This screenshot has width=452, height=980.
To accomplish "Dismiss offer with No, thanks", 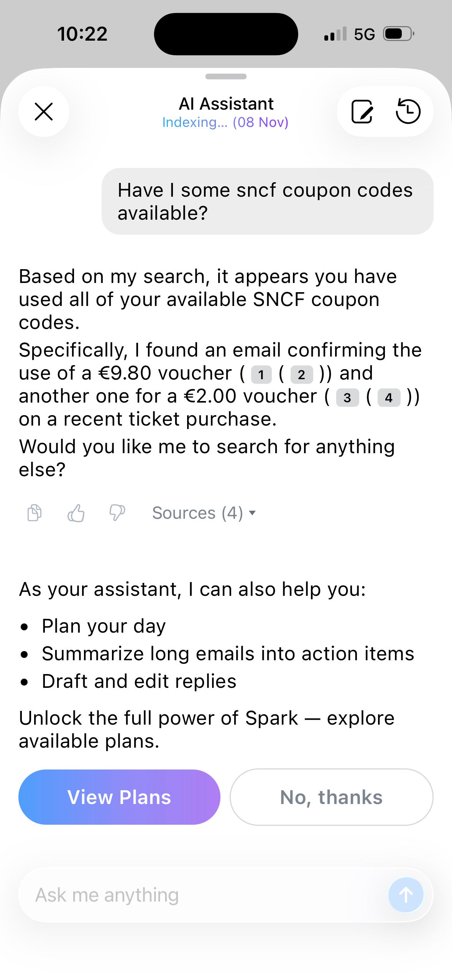I will point(331,797).
